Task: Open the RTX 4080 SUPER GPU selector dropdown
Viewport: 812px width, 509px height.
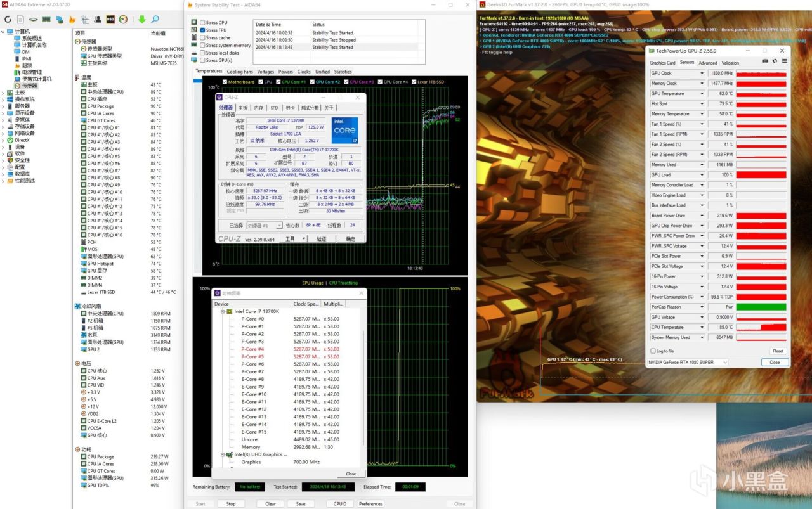Action: [x=726, y=362]
